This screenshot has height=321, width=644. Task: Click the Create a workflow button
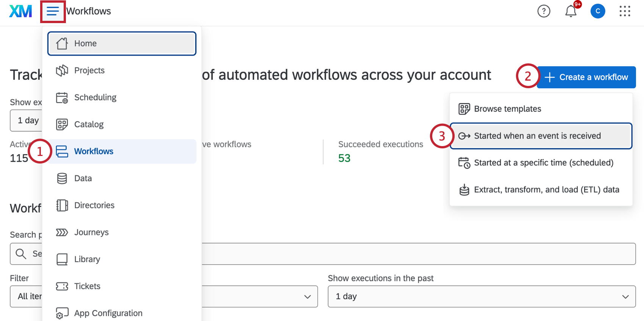[586, 77]
